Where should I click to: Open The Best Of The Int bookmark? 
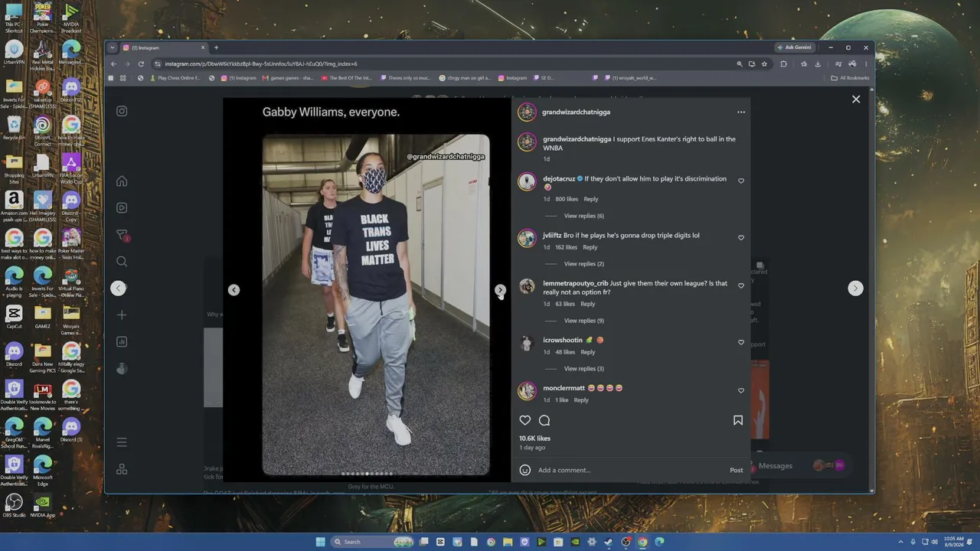point(347,77)
